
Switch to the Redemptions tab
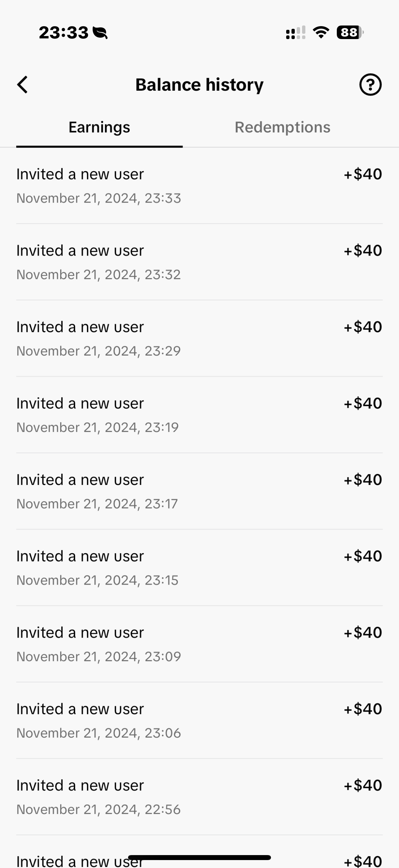pyautogui.click(x=282, y=127)
